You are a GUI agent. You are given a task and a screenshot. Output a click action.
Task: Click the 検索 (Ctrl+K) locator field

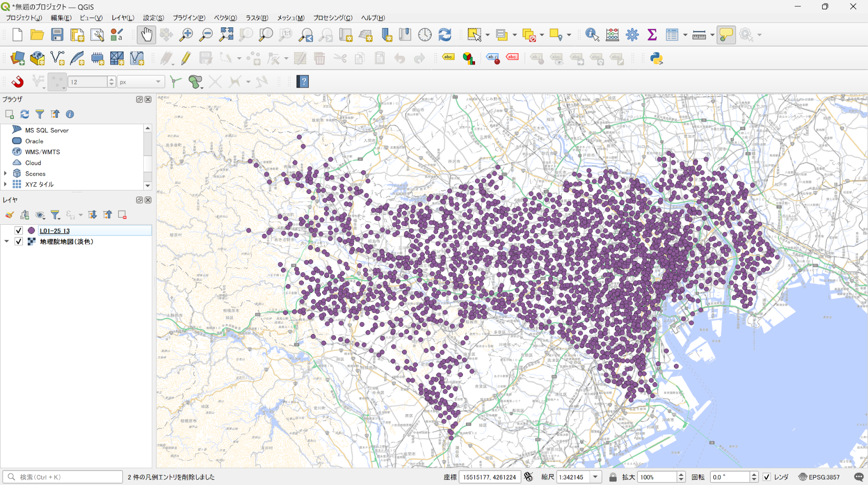pos(63,477)
